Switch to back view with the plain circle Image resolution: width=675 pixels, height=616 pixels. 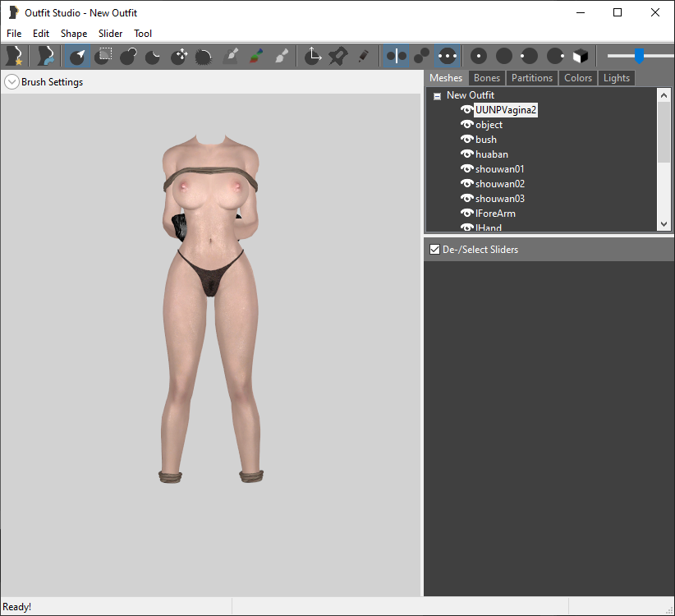504,56
